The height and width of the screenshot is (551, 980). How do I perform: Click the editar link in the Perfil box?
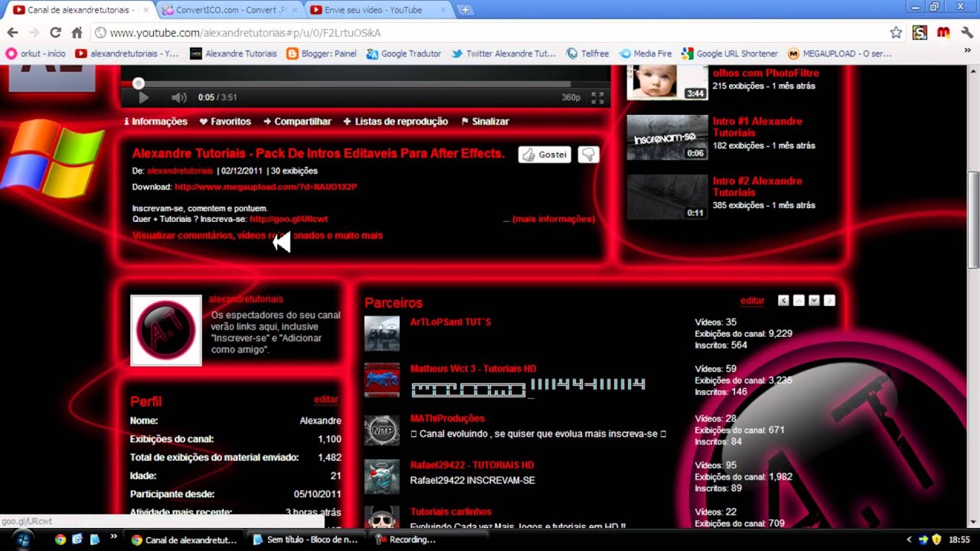click(x=326, y=399)
